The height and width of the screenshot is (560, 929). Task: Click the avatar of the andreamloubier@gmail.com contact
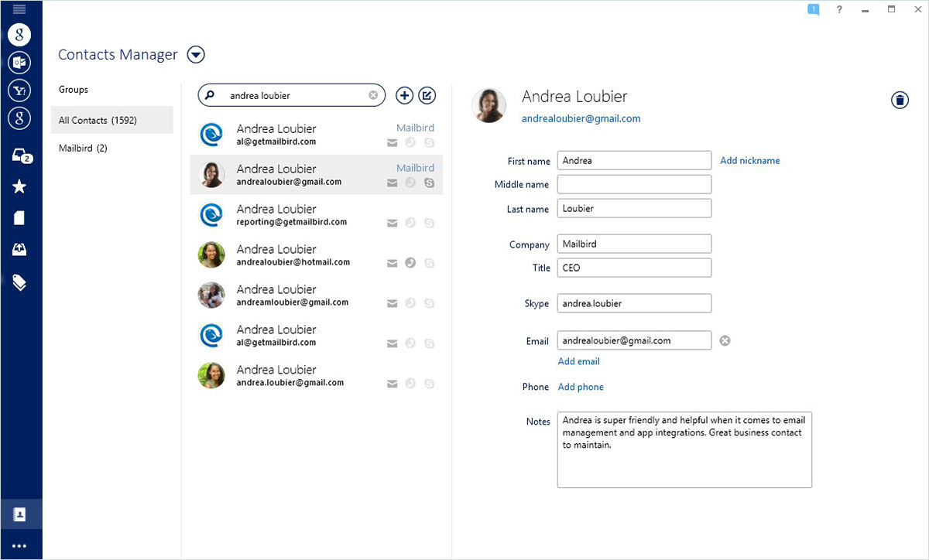click(211, 295)
